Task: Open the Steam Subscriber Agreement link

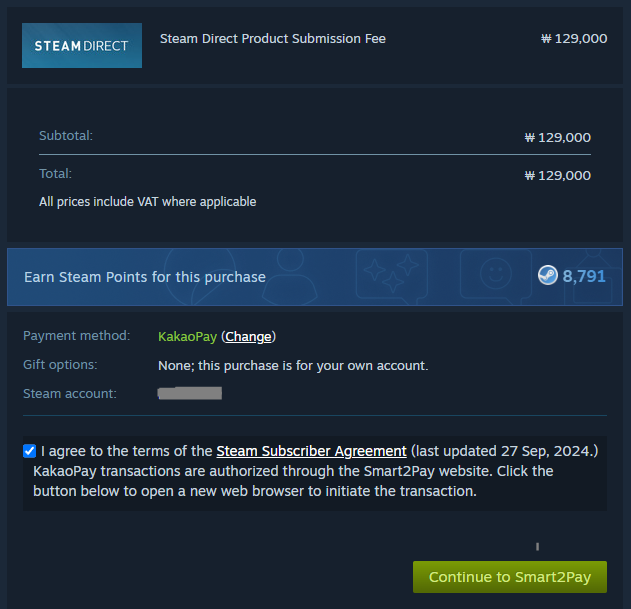Action: (311, 451)
